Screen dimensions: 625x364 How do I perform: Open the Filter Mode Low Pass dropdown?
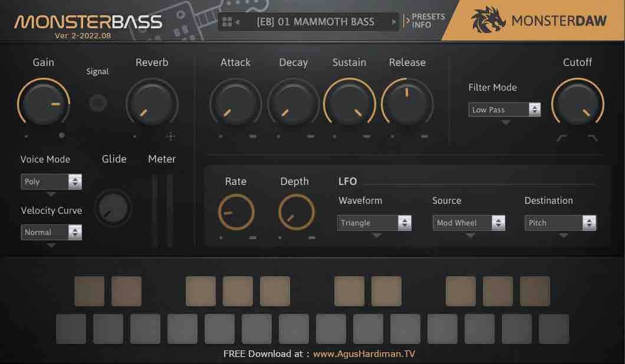(x=504, y=110)
